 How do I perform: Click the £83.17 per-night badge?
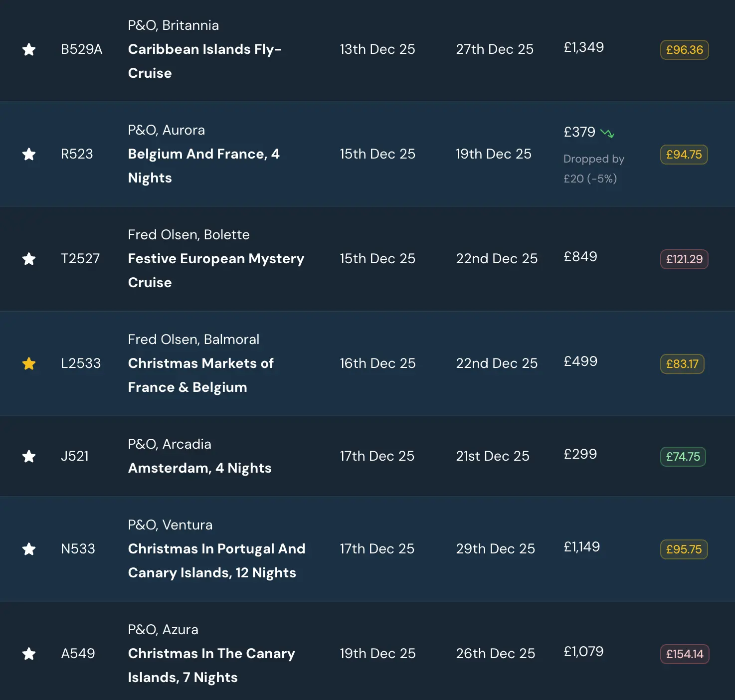coord(682,364)
